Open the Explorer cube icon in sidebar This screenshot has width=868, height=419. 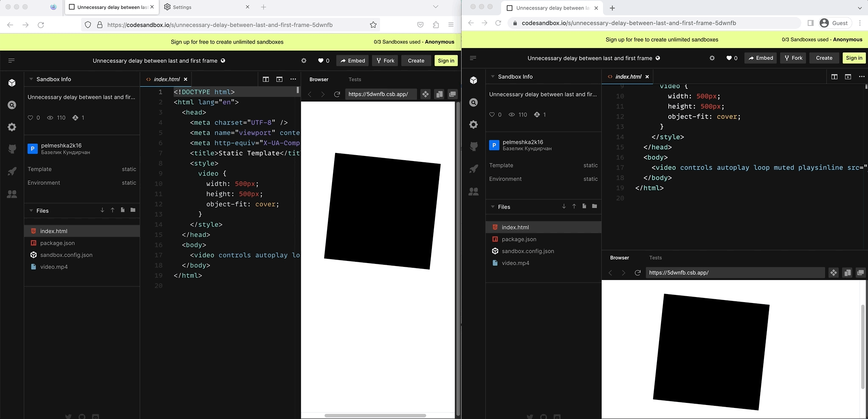click(x=12, y=82)
